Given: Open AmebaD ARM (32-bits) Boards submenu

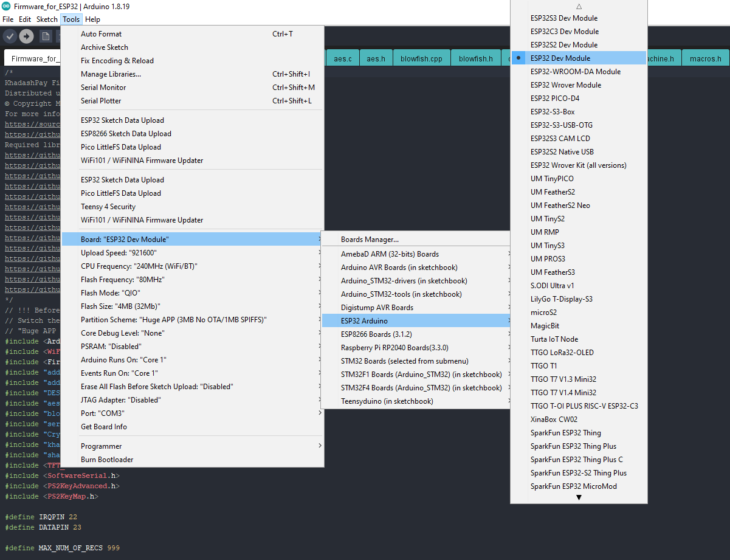Looking at the screenshot, I should coord(416,254).
